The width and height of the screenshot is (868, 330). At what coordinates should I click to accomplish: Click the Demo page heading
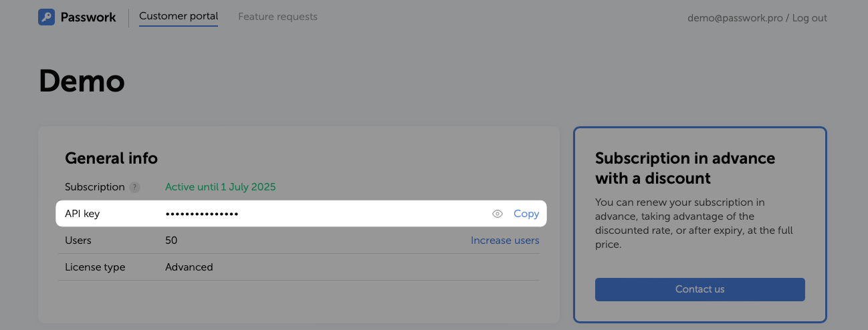pyautogui.click(x=82, y=81)
